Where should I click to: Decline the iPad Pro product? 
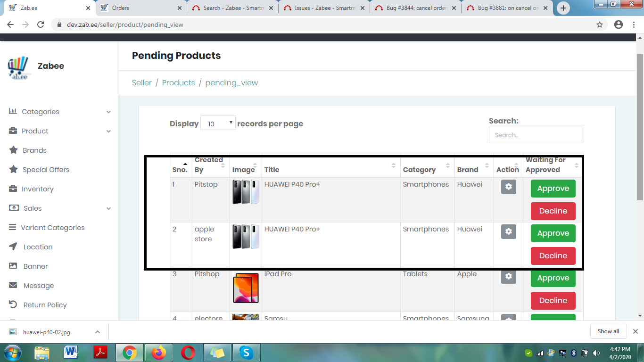tap(553, 301)
